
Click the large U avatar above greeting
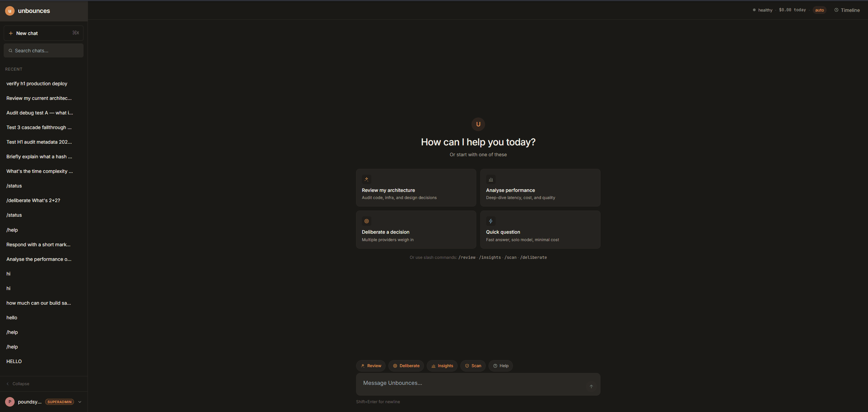pyautogui.click(x=478, y=124)
